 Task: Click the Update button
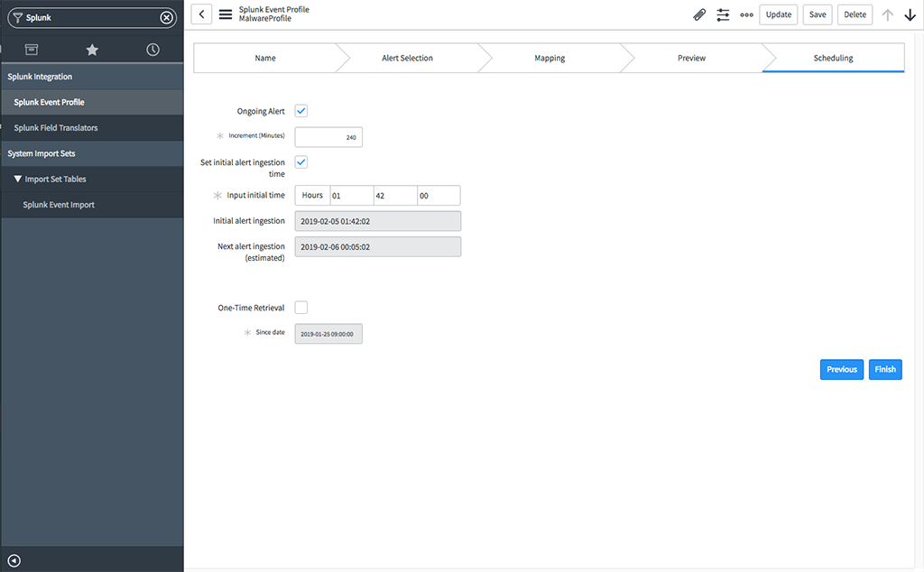point(779,14)
